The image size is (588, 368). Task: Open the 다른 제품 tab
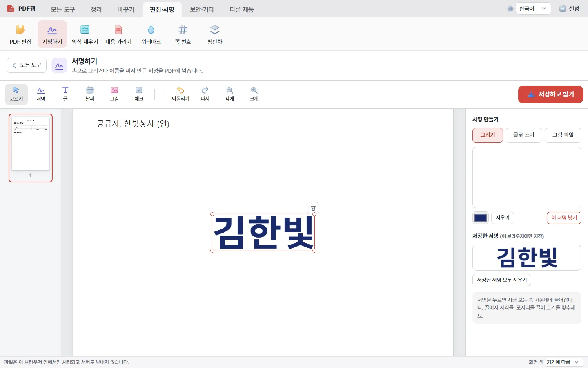(242, 9)
